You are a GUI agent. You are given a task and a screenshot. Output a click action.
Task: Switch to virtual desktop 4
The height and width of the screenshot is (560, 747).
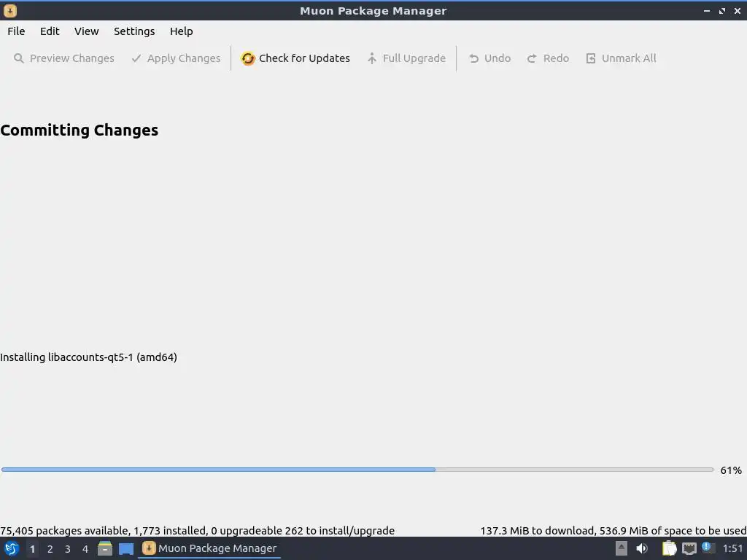(85, 549)
